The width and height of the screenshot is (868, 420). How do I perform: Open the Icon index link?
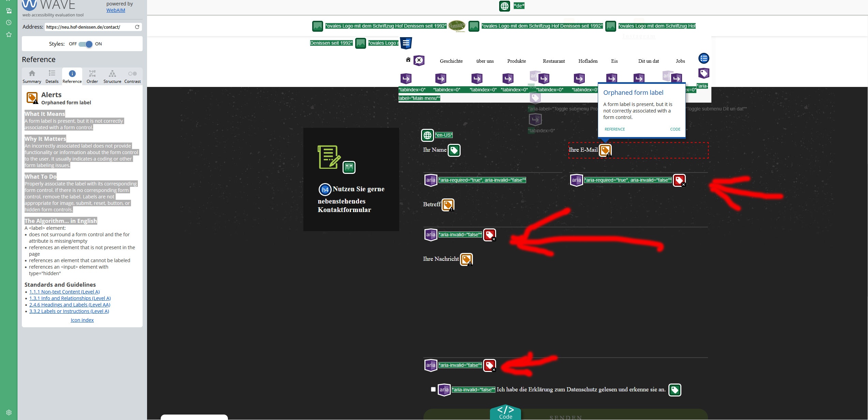82,320
